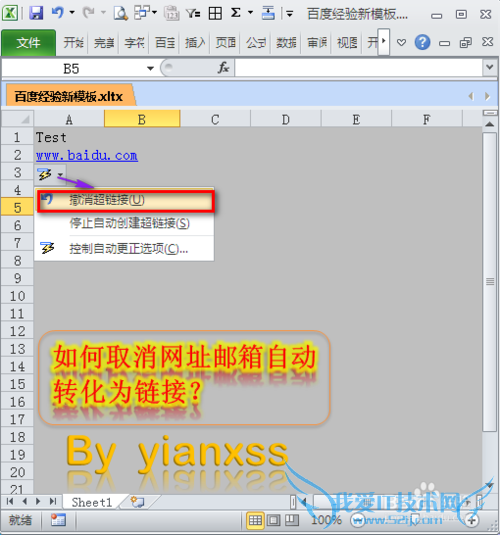The height and width of the screenshot is (535, 500).
Task: Minimize the ribbon with the chevron icon
Action: pyautogui.click(x=401, y=43)
